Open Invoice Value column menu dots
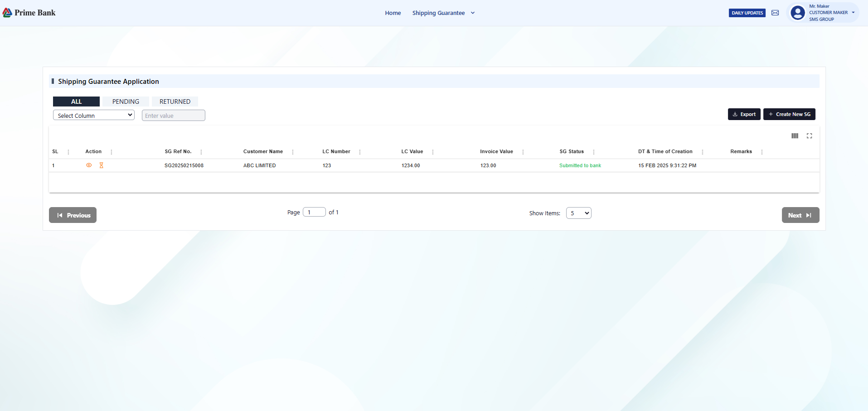This screenshot has width=868, height=411. (x=523, y=152)
